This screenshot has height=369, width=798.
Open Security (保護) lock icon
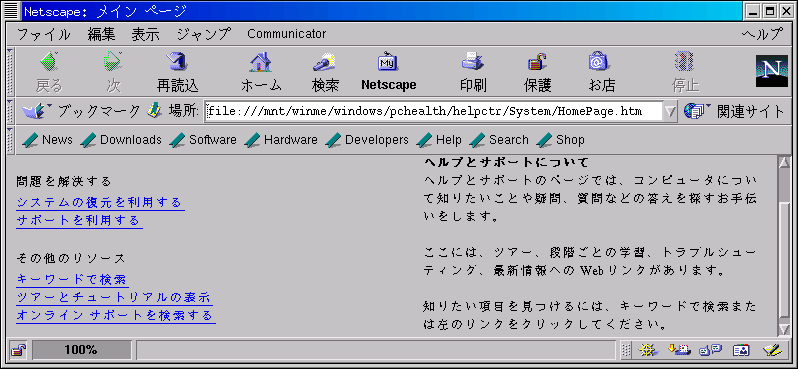click(x=537, y=62)
